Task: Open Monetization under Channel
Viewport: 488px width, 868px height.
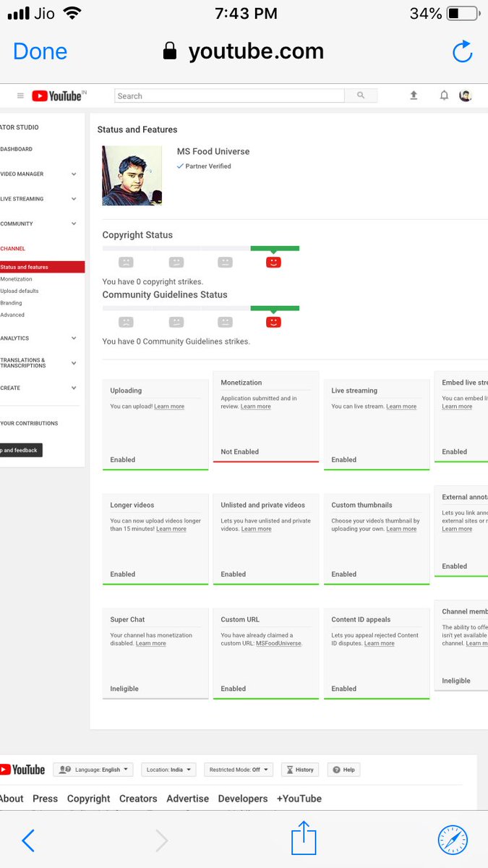Action: click(16, 279)
